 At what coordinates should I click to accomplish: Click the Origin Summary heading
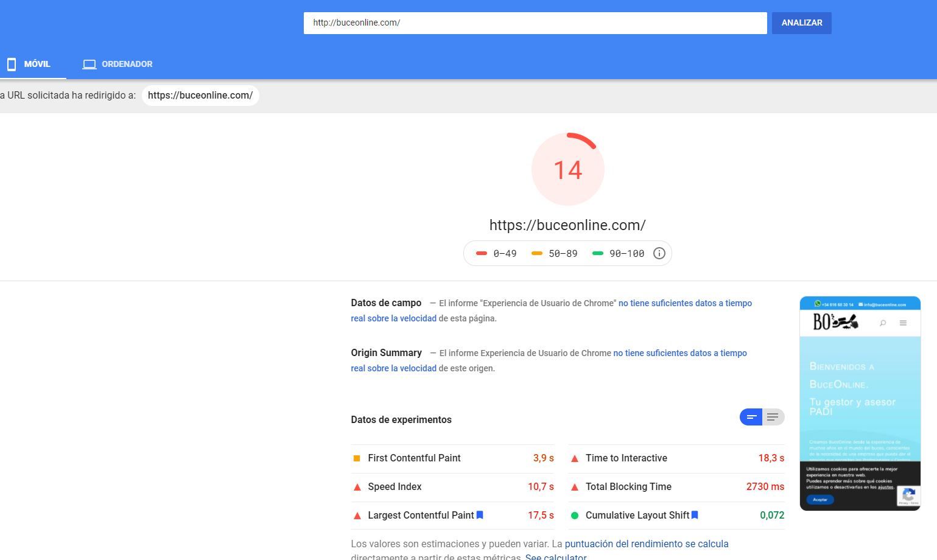[386, 353]
